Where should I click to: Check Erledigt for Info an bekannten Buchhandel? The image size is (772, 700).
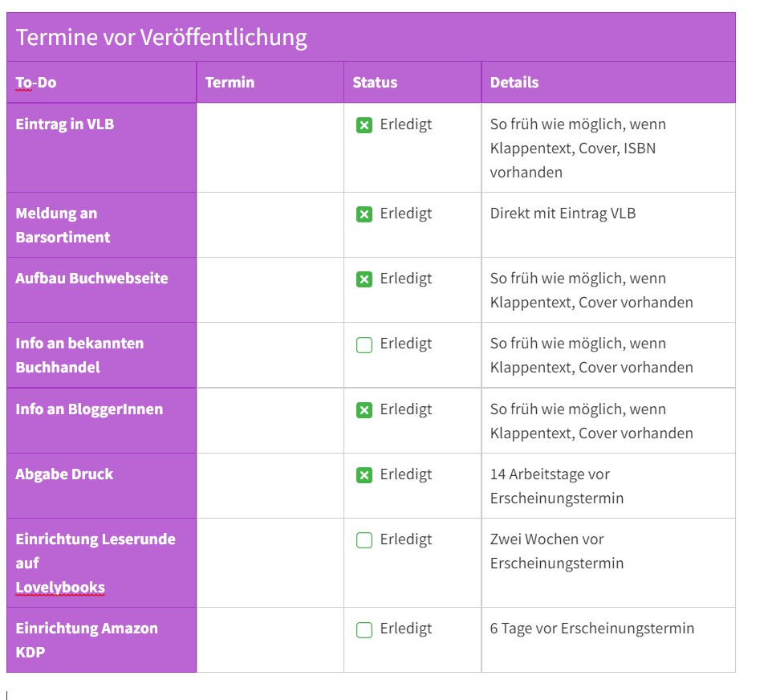click(364, 345)
